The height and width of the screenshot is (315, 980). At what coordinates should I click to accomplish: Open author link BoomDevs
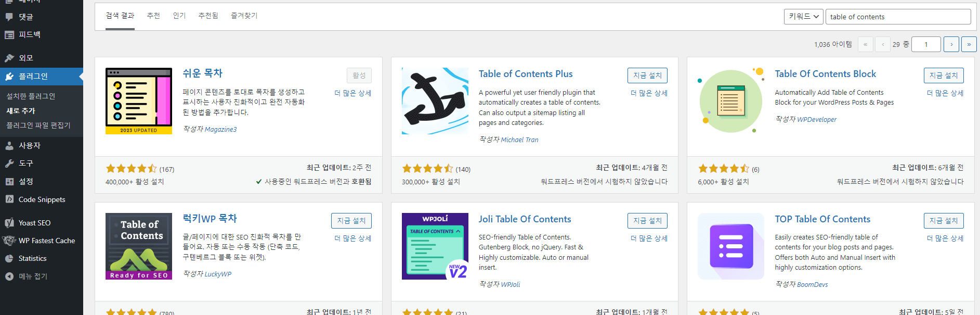tap(812, 285)
